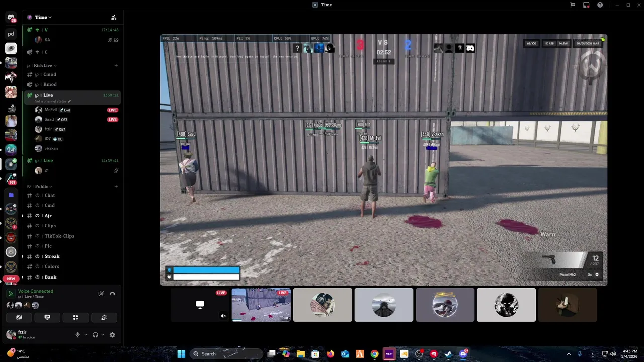
Task: Create channel in Public category
Action: click(116, 187)
